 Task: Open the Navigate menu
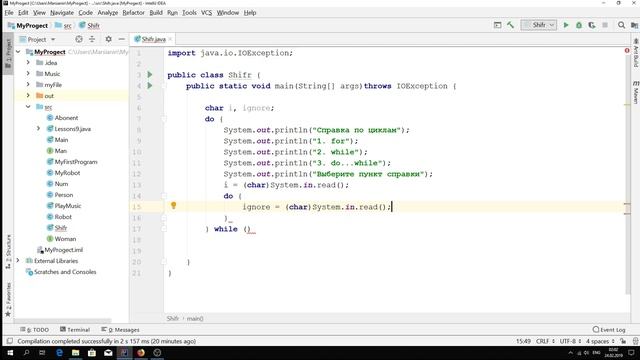click(62, 13)
